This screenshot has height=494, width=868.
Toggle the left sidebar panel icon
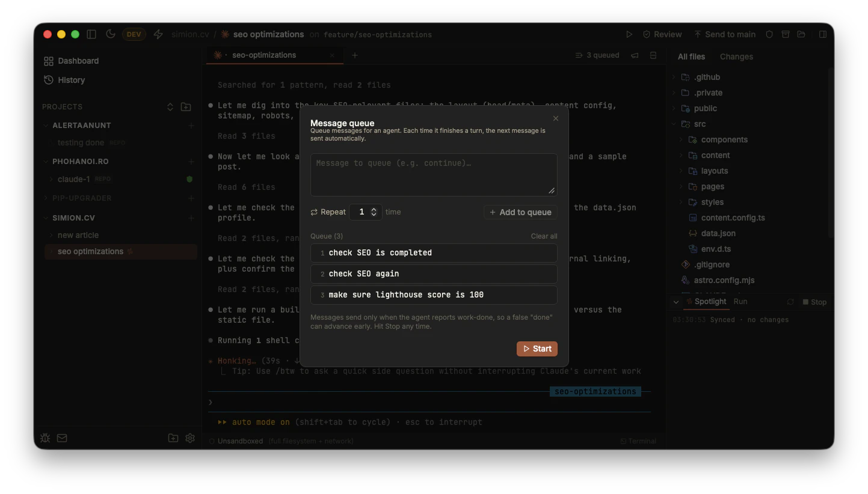[91, 34]
